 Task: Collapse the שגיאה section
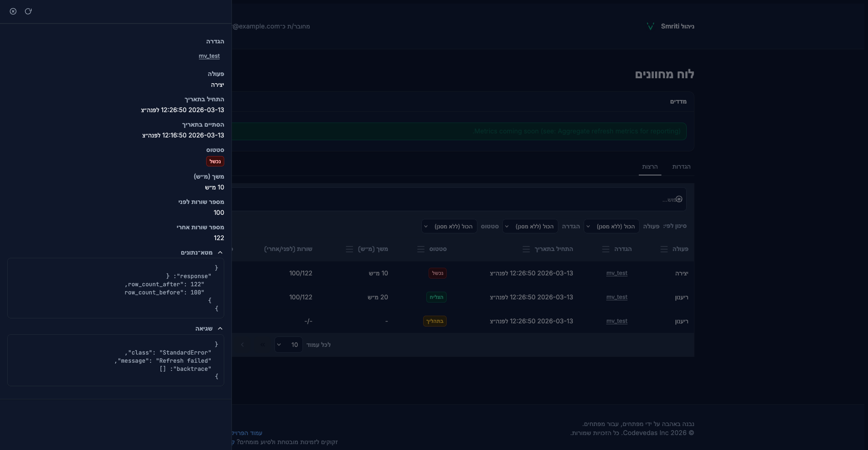(220, 328)
